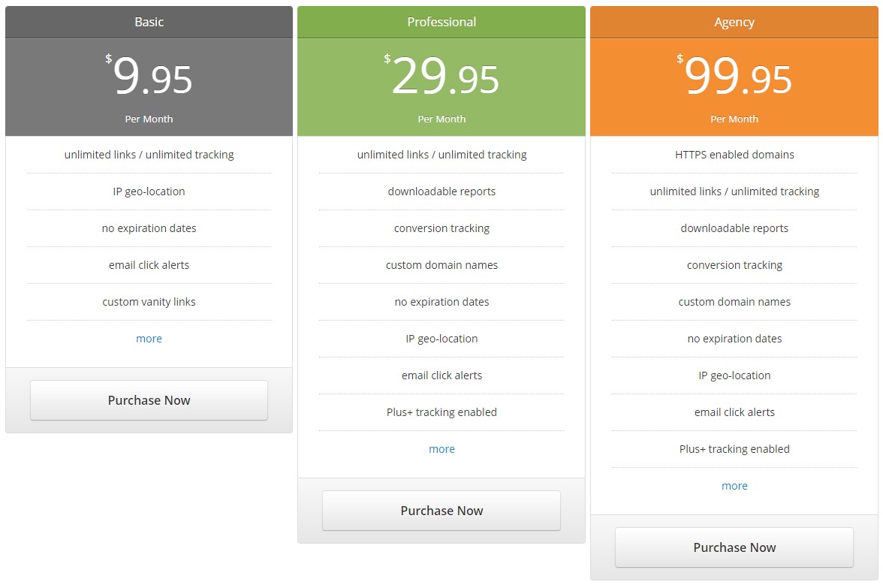The height and width of the screenshot is (588, 883).
Task: Click custom domain names in Professional
Action: click(441, 265)
